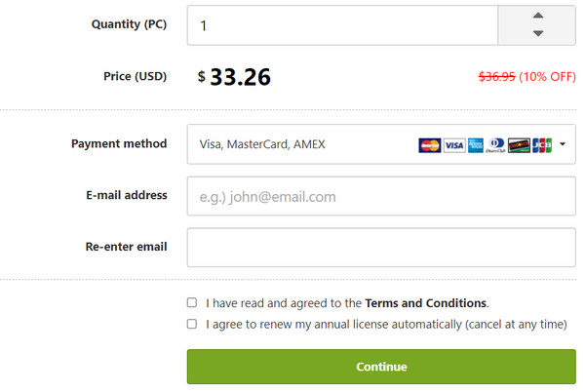
Task: Select the Visa, MasterCard, AMEX payment option
Action: click(x=262, y=145)
